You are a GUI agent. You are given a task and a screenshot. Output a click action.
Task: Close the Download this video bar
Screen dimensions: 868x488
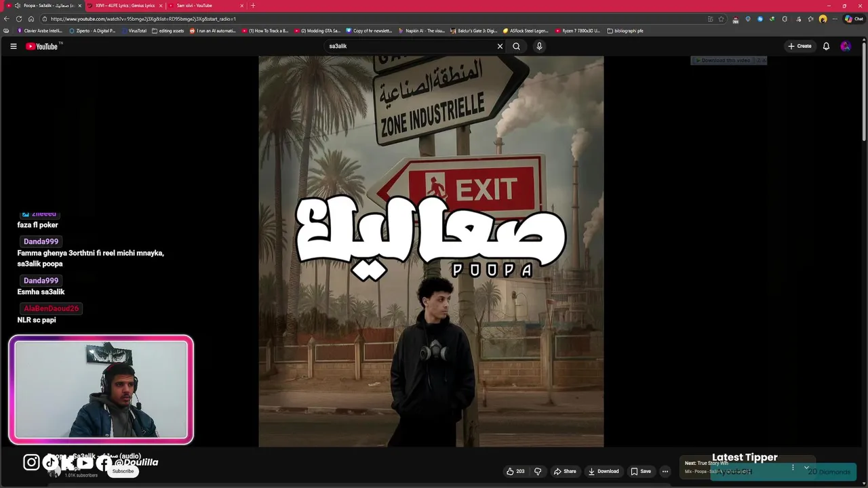pyautogui.click(x=763, y=60)
